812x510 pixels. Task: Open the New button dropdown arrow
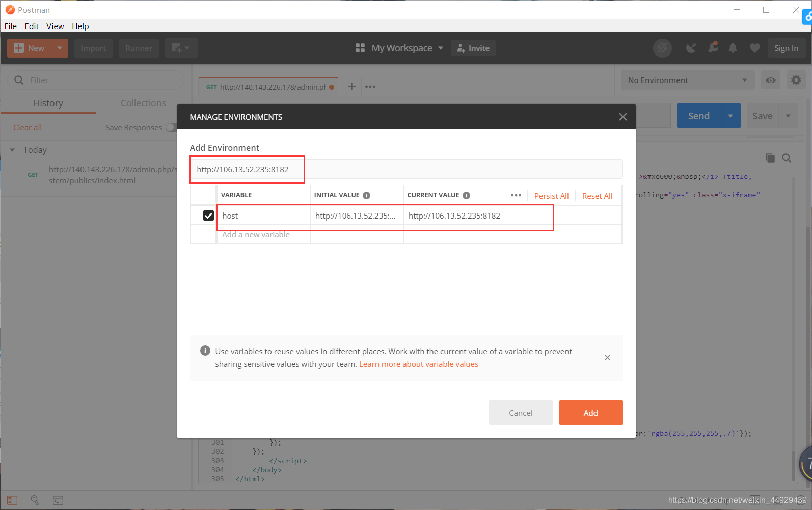[60, 48]
